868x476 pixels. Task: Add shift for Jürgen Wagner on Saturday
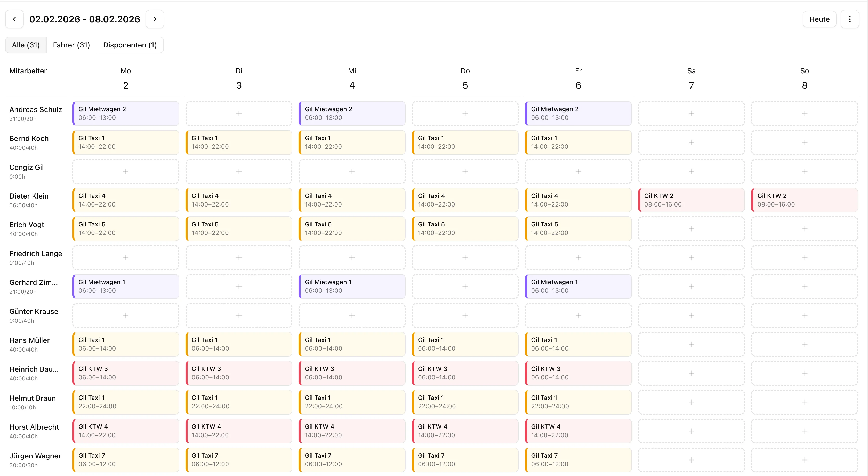pyautogui.click(x=691, y=460)
